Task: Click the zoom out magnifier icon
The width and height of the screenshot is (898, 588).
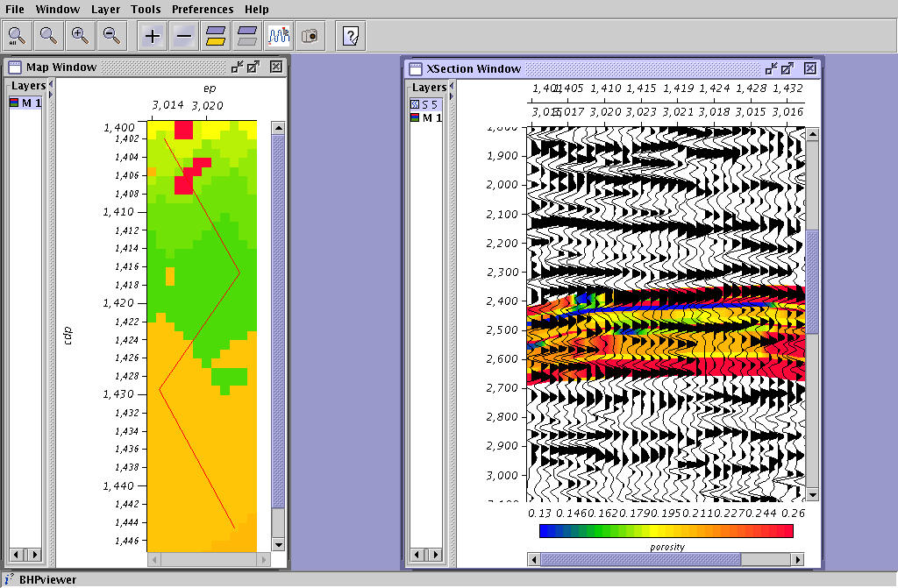Action: pyautogui.click(x=111, y=36)
